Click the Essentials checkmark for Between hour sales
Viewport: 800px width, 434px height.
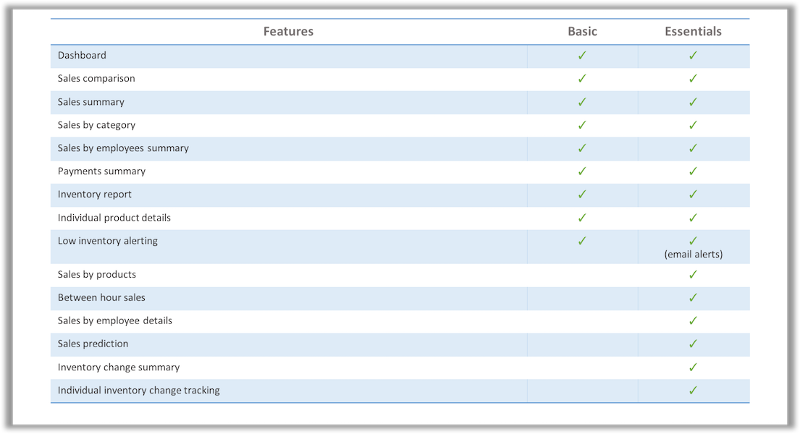693,297
